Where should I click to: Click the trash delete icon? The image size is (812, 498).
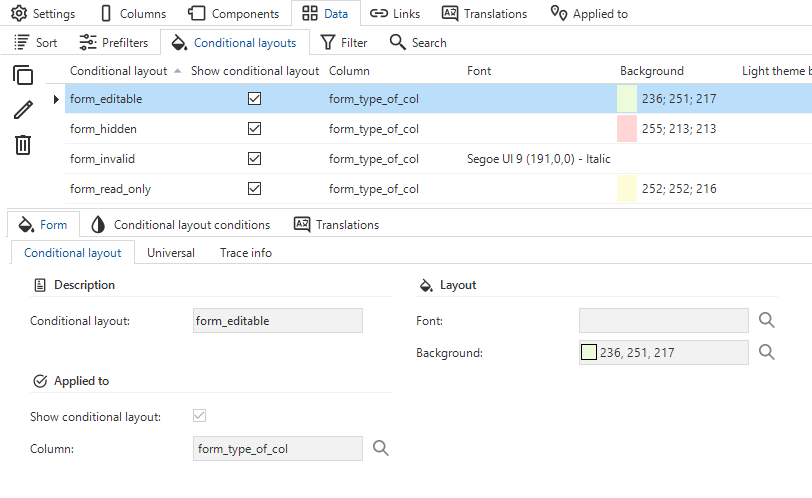point(23,145)
